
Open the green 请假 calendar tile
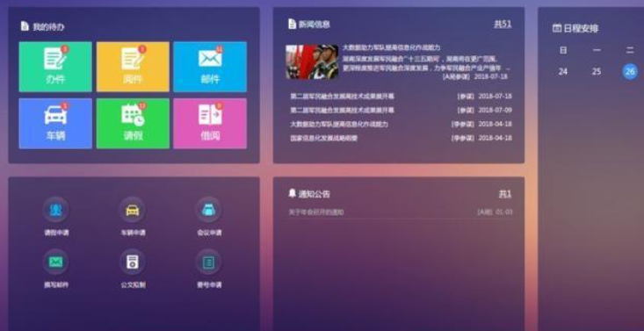133,123
